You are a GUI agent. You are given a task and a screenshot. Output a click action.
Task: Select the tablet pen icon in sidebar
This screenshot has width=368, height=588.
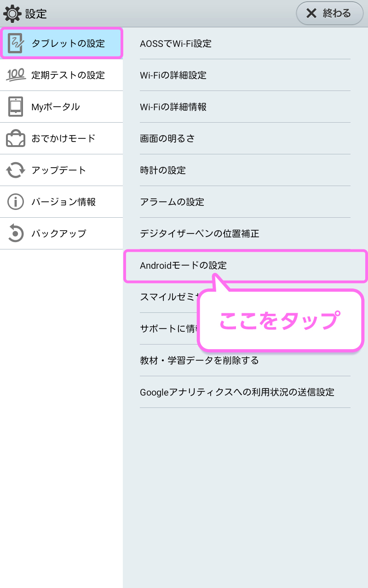click(x=15, y=44)
